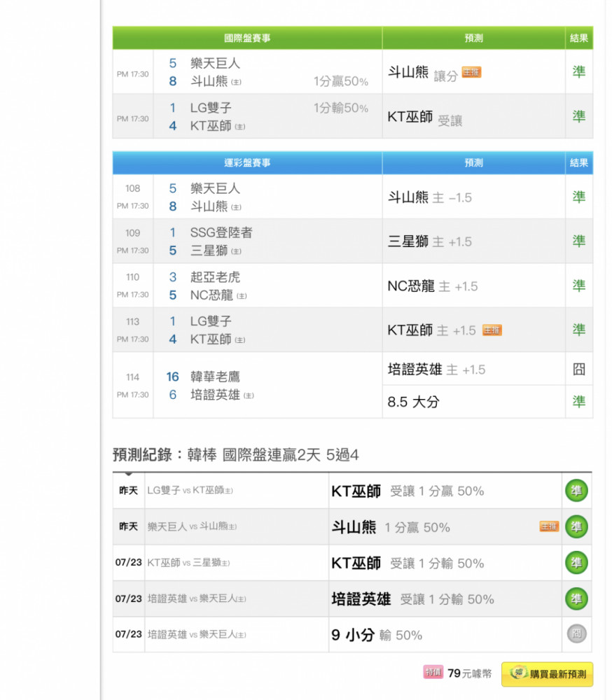Click 準 result for 斗山熊 讓分 prediction
The width and height of the screenshot is (612, 700).
(x=579, y=71)
